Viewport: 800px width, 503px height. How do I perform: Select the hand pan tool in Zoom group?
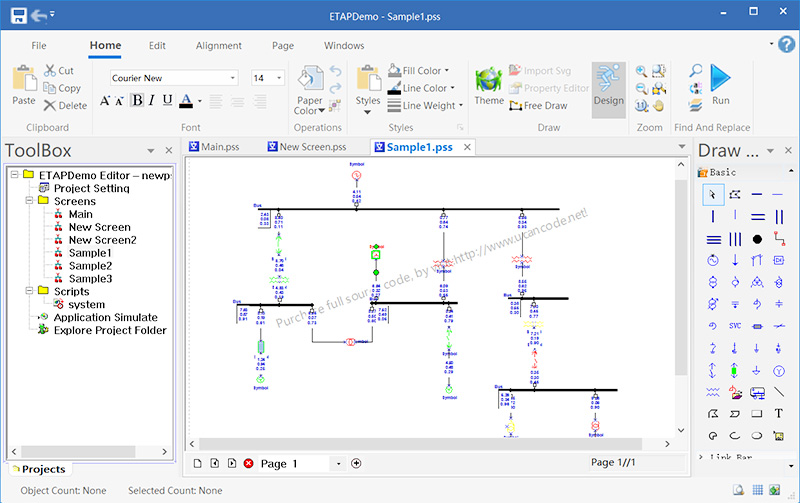click(659, 106)
